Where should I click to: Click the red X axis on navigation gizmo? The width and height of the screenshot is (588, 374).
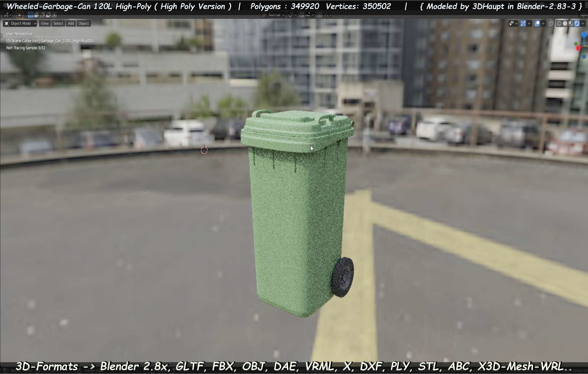(x=578, y=48)
